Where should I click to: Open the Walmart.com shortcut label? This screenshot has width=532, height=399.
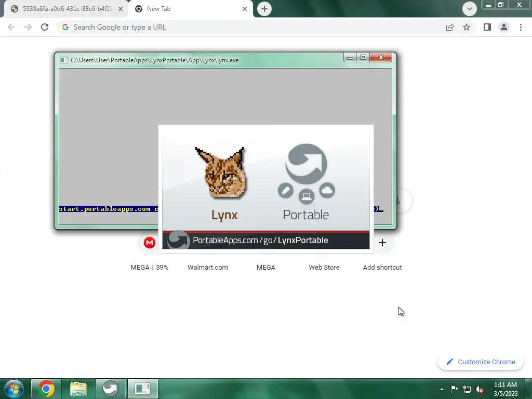click(x=208, y=268)
